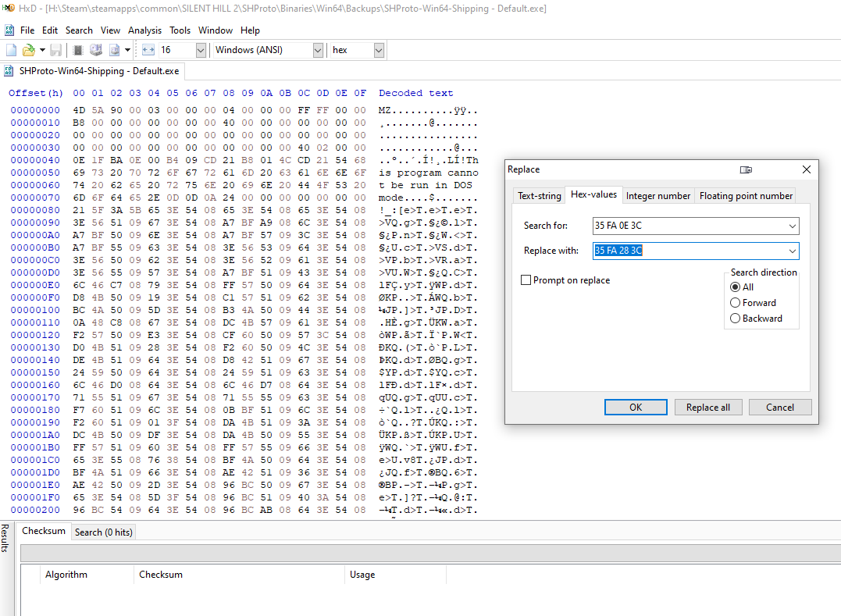Open the Window menu

[216, 30]
